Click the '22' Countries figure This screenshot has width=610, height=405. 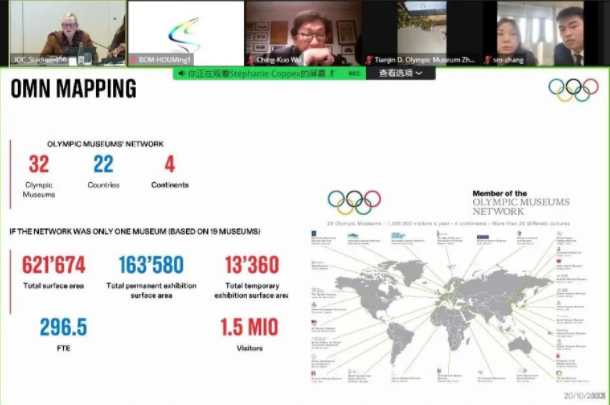[103, 164]
